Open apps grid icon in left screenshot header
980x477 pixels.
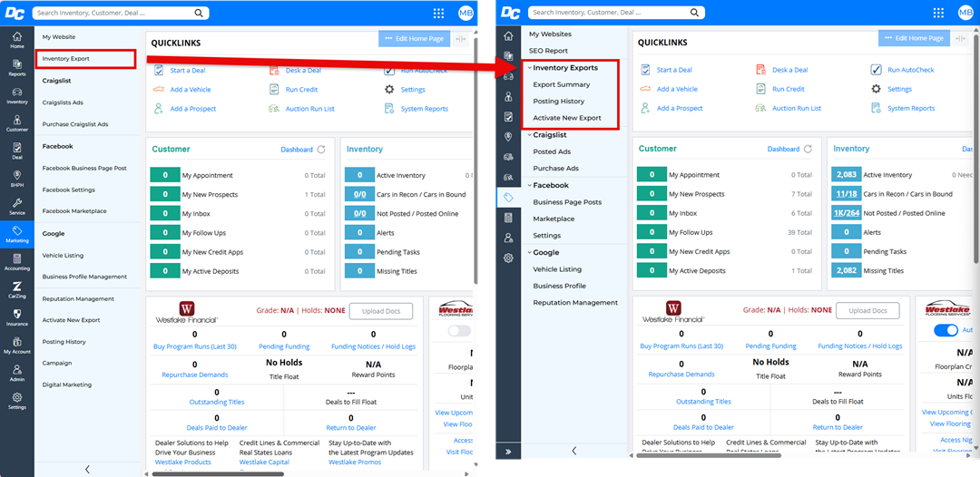(x=439, y=13)
